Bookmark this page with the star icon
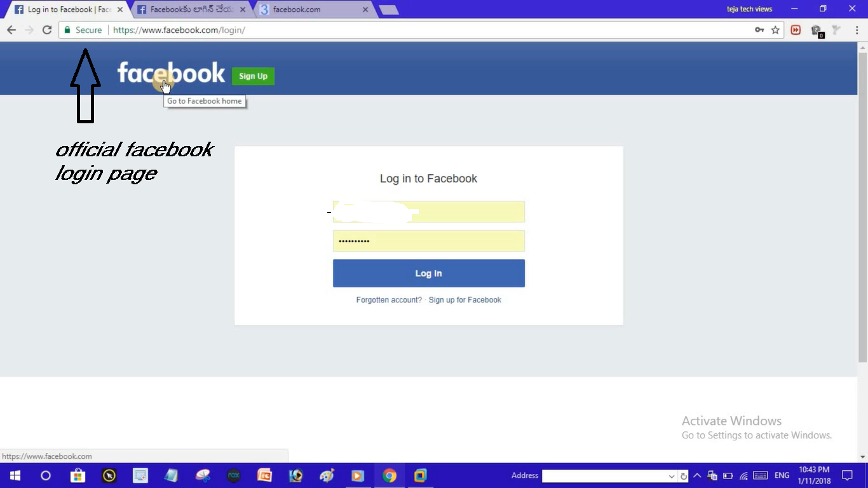This screenshot has height=488, width=868. (775, 30)
